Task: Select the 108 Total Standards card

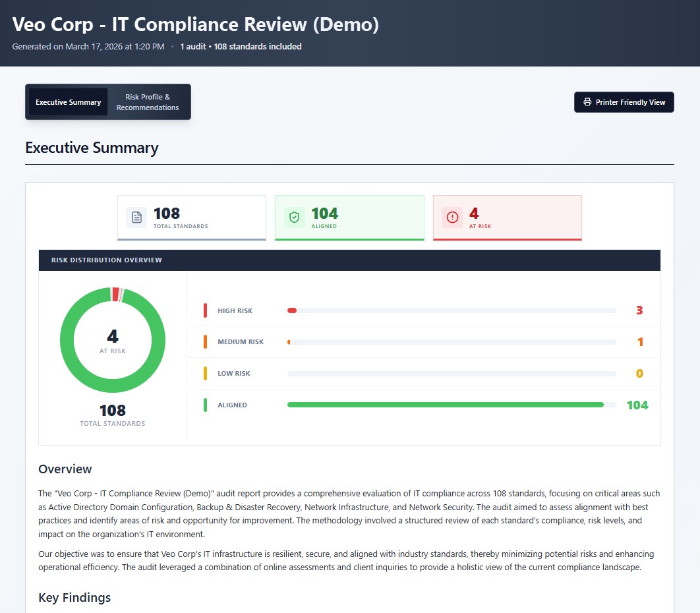Action: point(192,218)
